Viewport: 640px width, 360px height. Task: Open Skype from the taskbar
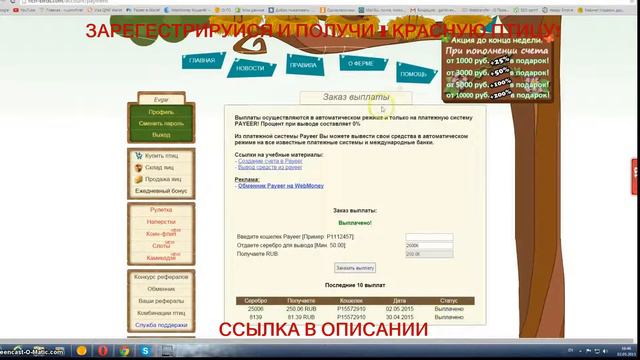pyautogui.click(x=146, y=351)
